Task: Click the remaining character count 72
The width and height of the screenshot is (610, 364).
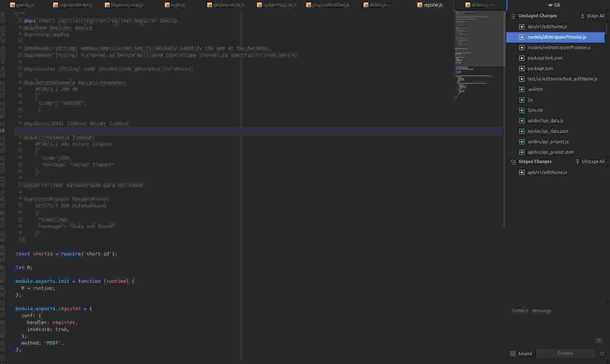Action: [x=602, y=354]
